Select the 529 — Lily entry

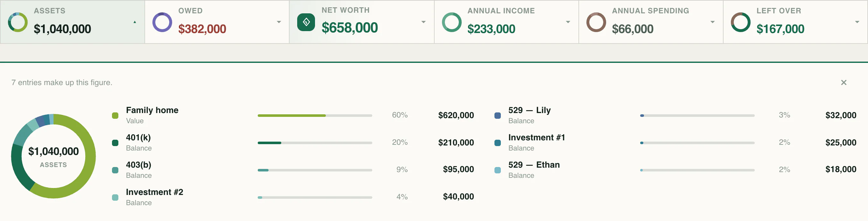coord(675,115)
